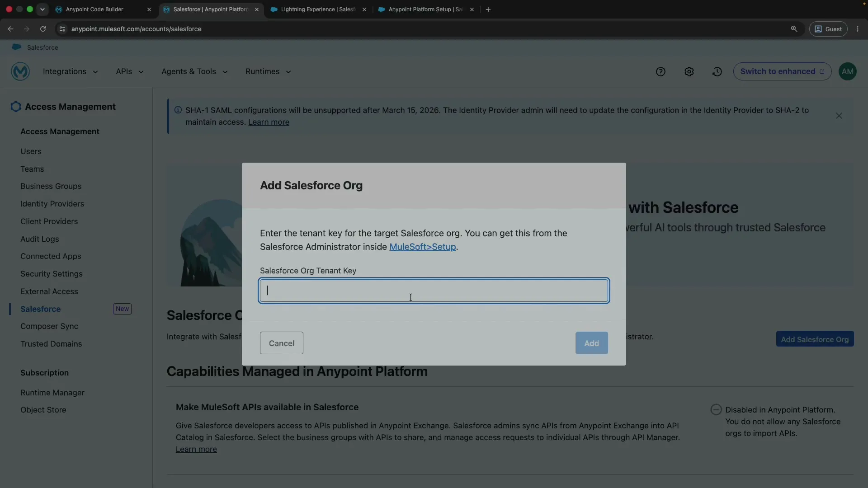
Task: Focus the Salesforce Org Tenant Key field
Action: coord(434,291)
